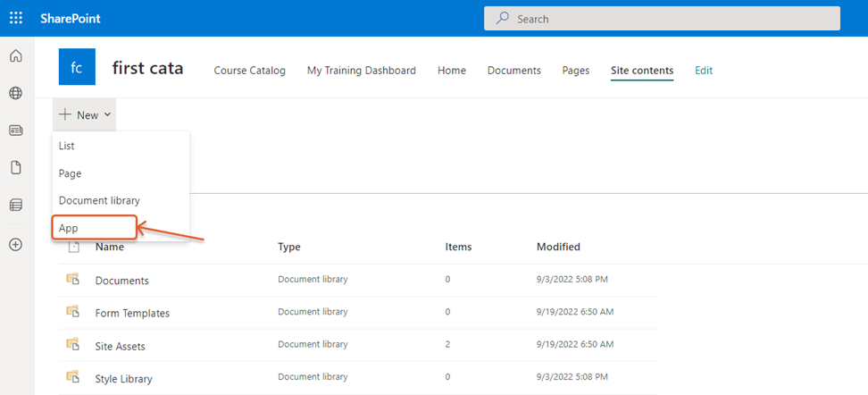Go to My Training Dashboard tab
The image size is (868, 395).
click(x=361, y=71)
